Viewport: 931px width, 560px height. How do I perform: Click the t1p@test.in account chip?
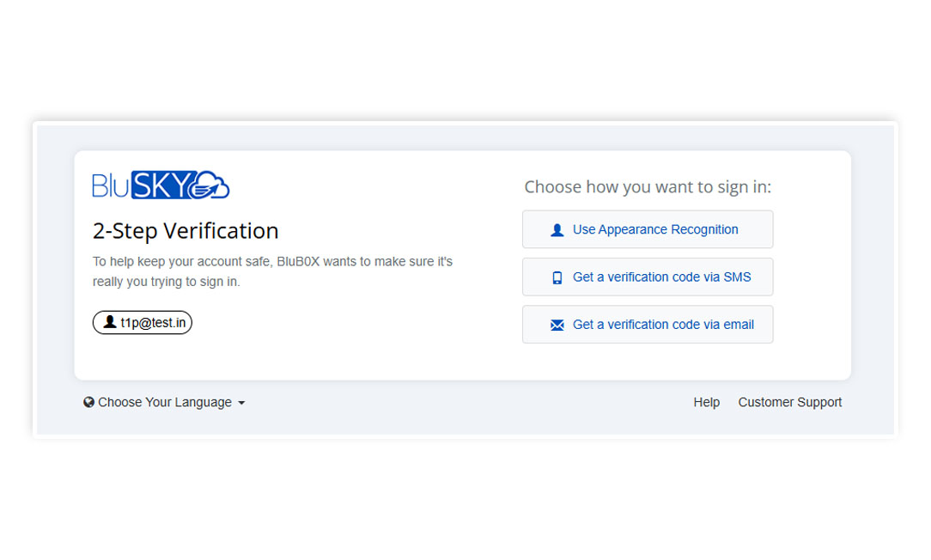tap(143, 322)
